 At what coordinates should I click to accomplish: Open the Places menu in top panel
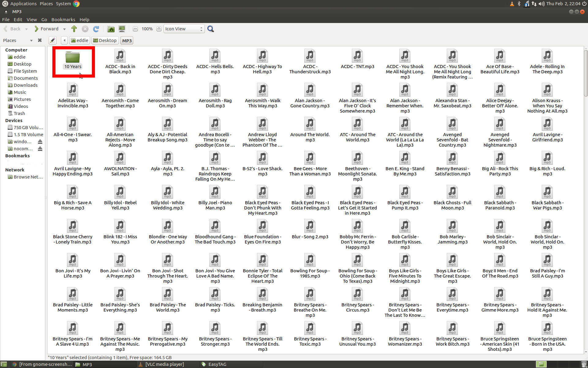click(x=46, y=4)
